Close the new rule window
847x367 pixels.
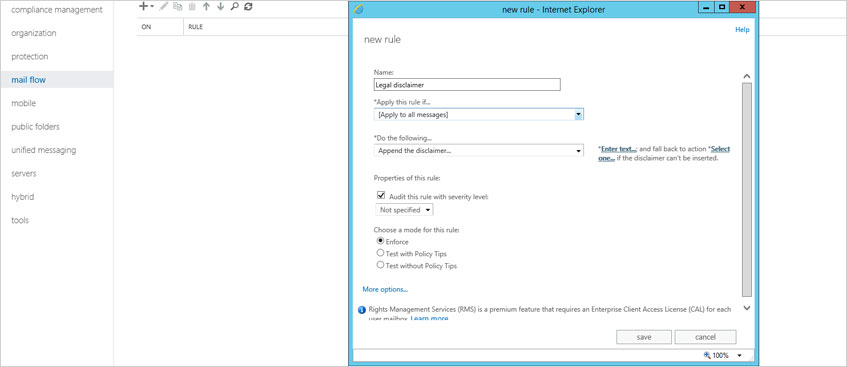click(x=742, y=8)
